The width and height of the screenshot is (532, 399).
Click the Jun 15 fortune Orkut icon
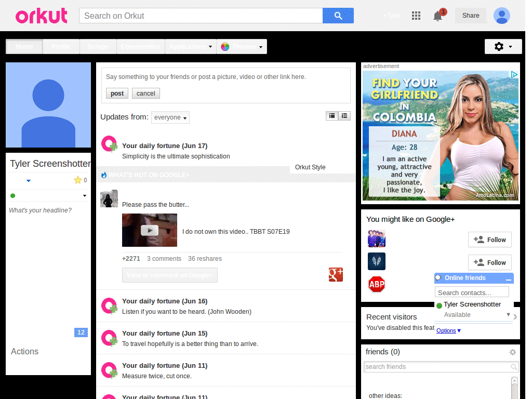pos(109,338)
